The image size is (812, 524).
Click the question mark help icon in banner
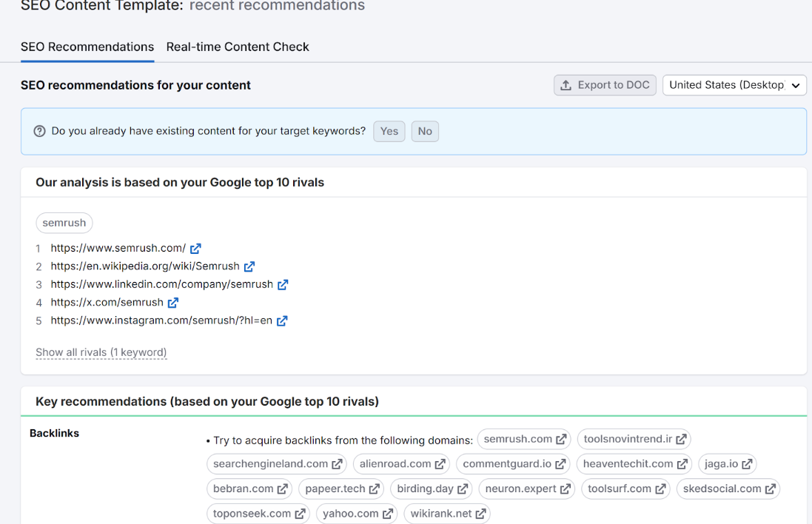tap(40, 131)
